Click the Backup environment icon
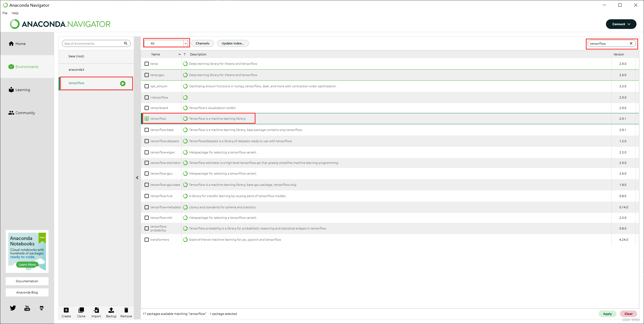Screen dimensions: 644x324 (111, 310)
